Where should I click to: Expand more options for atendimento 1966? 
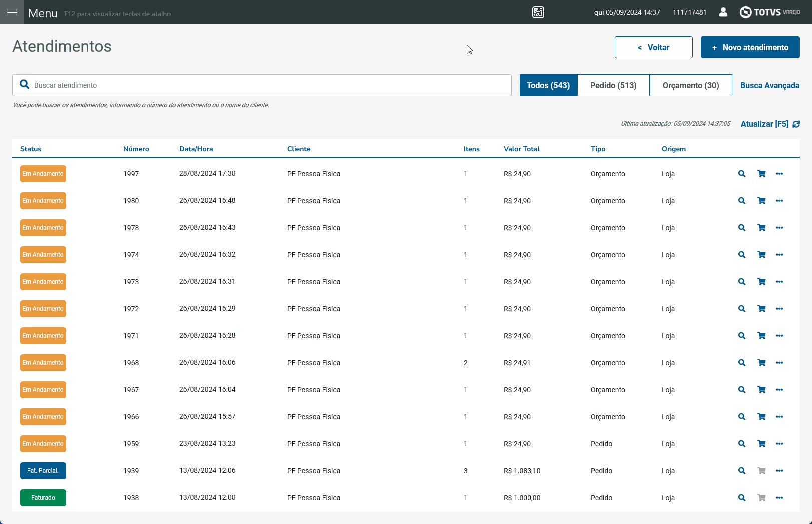[x=779, y=417]
